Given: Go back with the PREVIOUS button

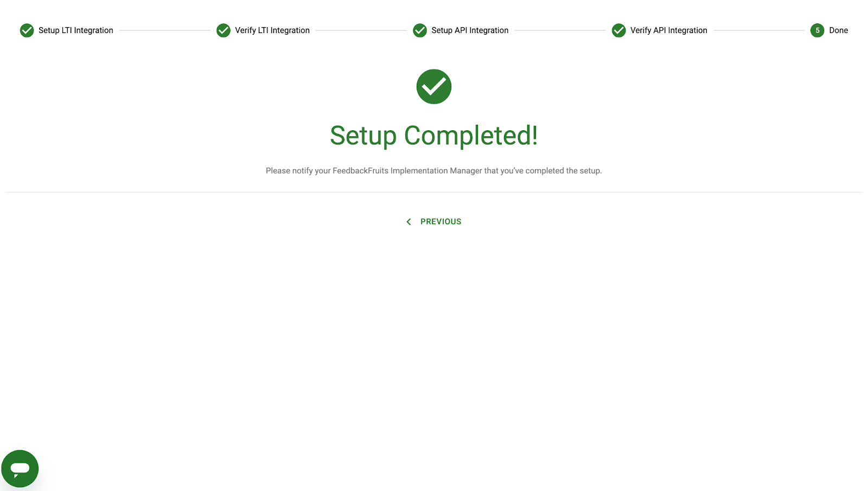Looking at the screenshot, I should click(434, 221).
